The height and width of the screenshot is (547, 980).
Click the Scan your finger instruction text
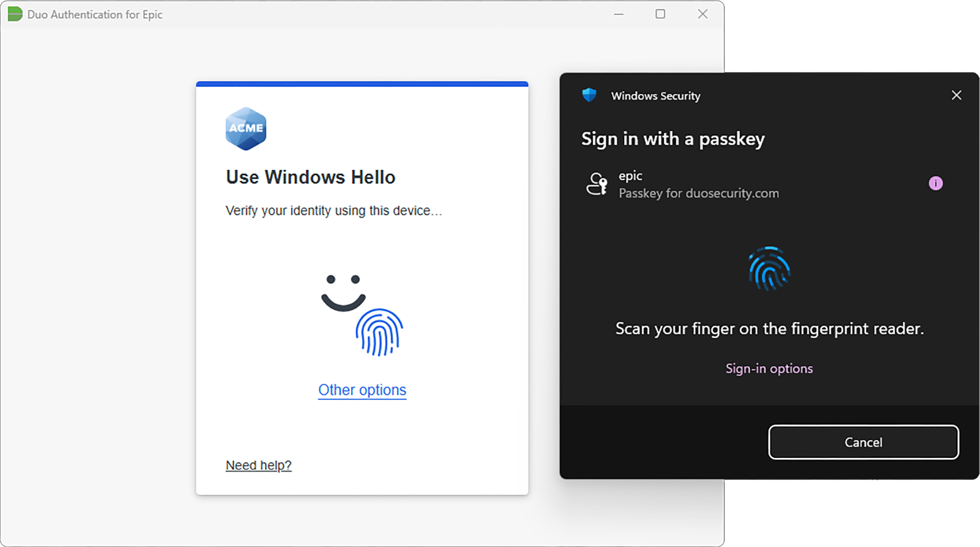769,328
